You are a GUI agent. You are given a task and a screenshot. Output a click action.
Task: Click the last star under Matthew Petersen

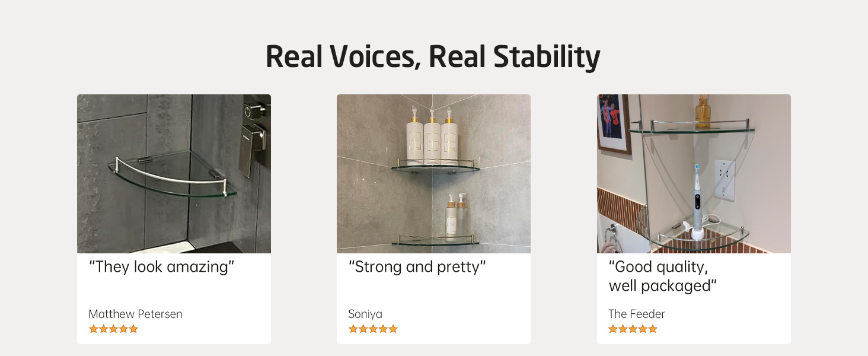coord(133,329)
